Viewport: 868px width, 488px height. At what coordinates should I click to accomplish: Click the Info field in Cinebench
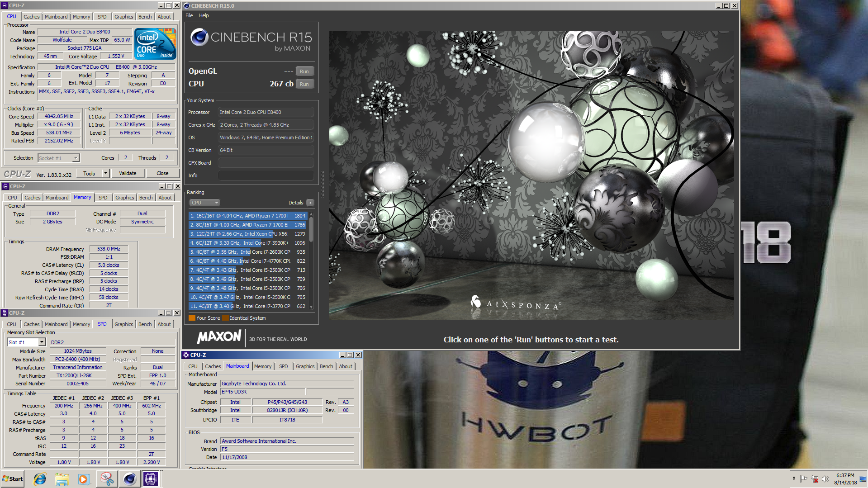pyautogui.click(x=266, y=175)
